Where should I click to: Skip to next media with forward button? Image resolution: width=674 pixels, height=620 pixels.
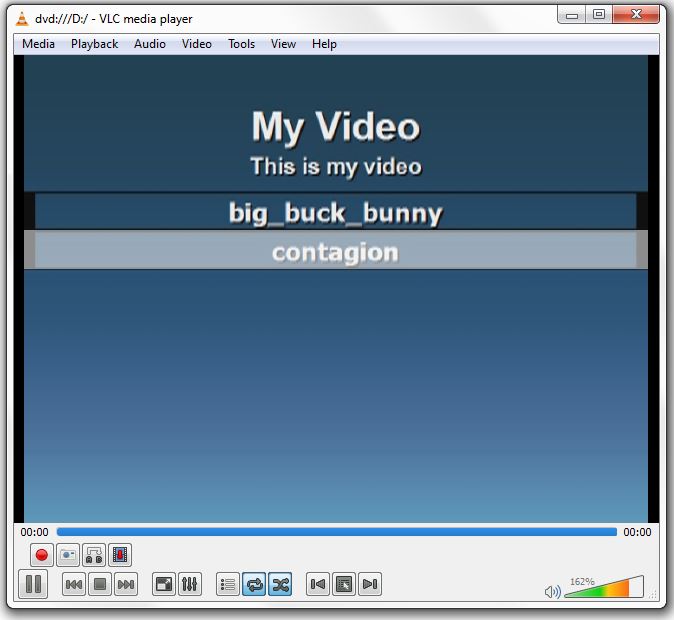(x=126, y=584)
